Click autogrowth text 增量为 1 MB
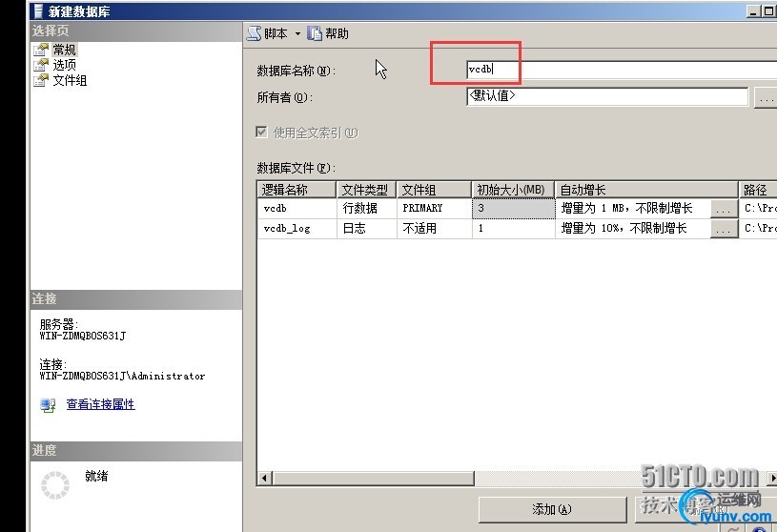777x532 pixels. point(626,208)
